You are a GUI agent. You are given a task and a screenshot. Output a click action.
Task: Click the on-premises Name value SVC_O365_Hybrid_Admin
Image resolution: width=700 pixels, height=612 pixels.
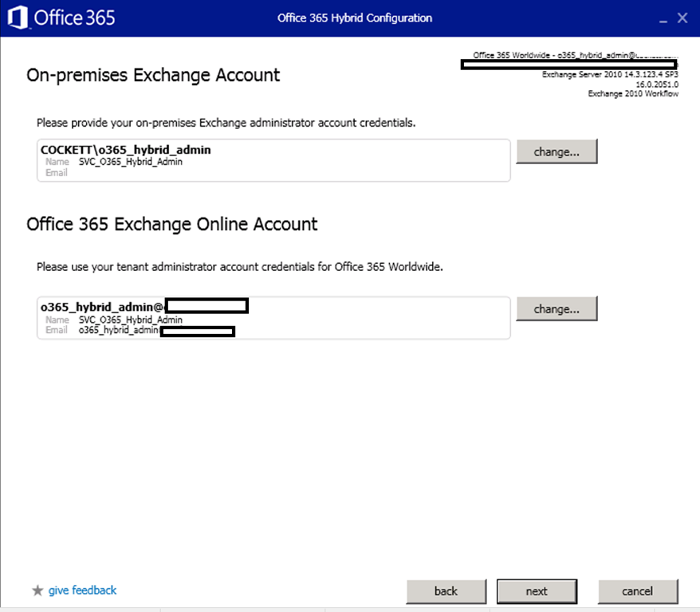click(x=131, y=162)
